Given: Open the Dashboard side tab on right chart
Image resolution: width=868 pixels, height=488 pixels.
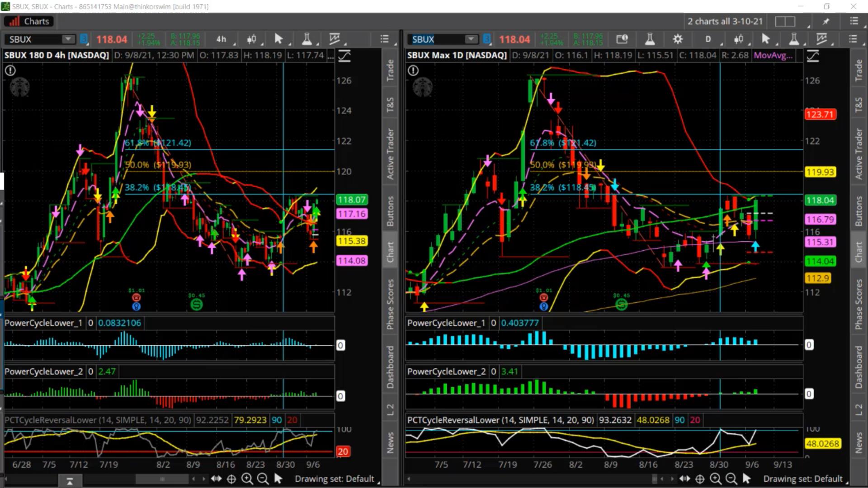Looking at the screenshot, I should click(x=859, y=367).
